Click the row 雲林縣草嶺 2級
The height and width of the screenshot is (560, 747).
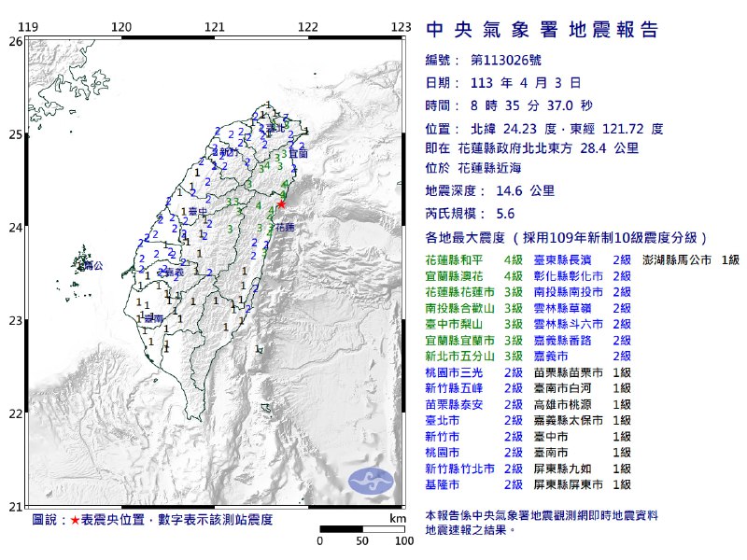point(582,309)
